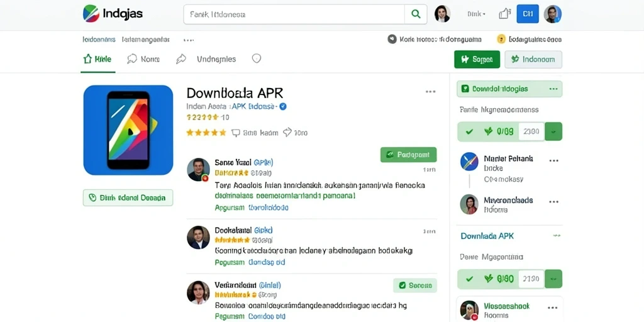Click the Indojas logo in header

coord(113,14)
